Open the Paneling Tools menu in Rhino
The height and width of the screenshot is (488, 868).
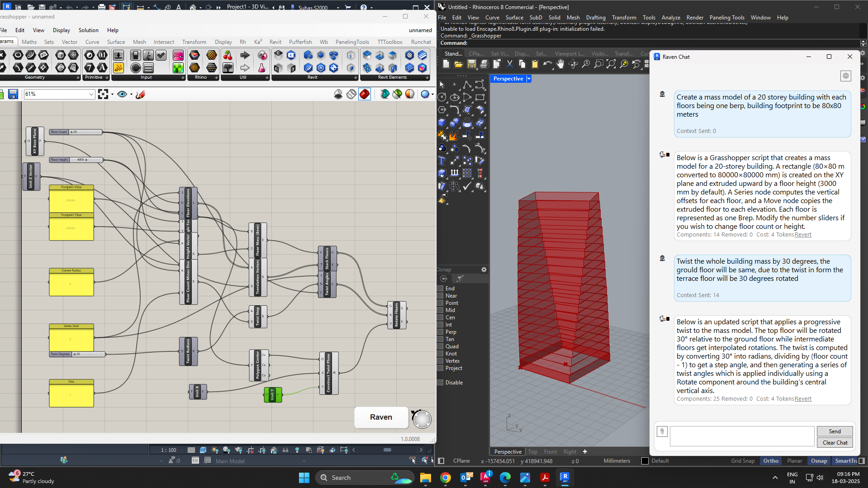[726, 18]
